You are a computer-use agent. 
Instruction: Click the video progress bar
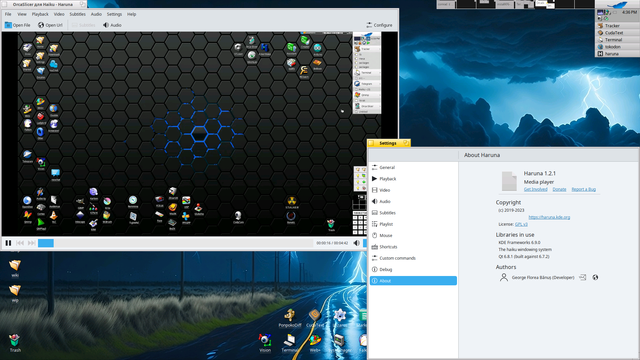[x=176, y=243]
